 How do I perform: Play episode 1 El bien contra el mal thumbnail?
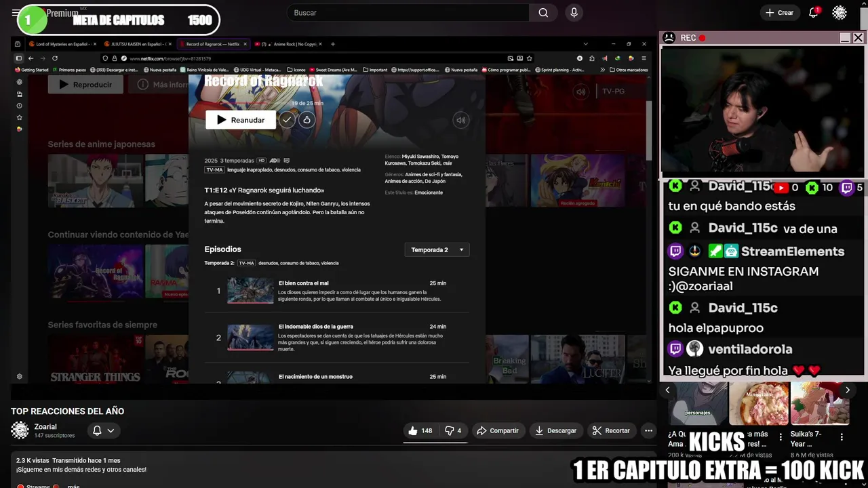[x=250, y=291]
